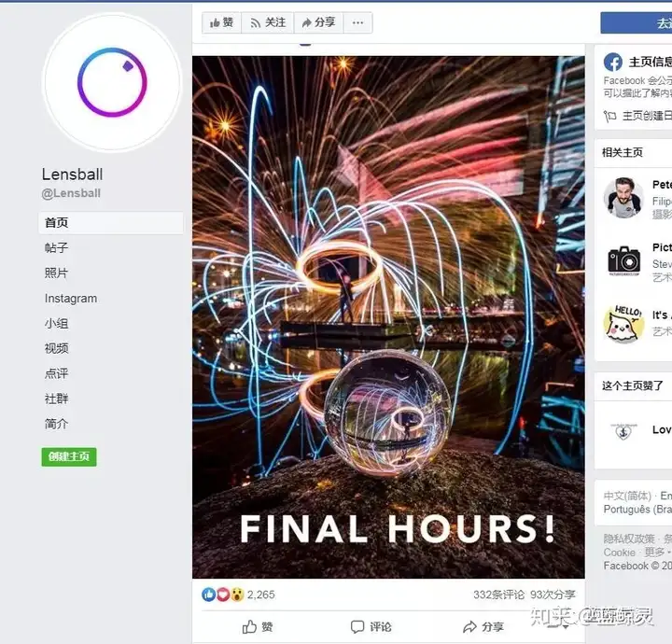
Task: Share the page using the top 分享 button
Action: (x=318, y=22)
